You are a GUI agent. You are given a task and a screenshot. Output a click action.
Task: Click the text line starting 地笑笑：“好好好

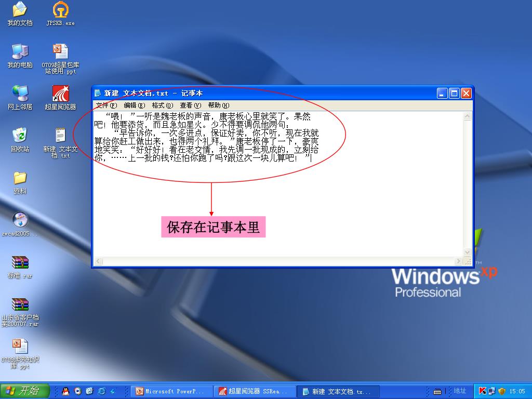[206, 150]
